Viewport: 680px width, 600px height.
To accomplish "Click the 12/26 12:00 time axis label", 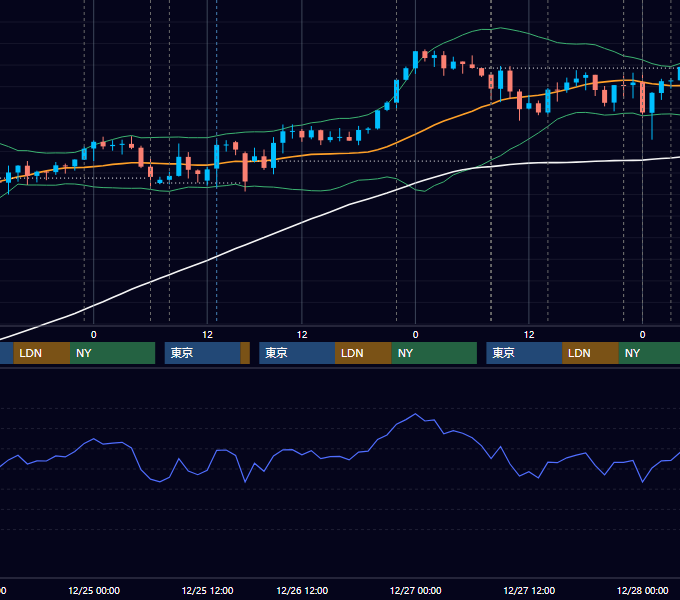I will pyautogui.click(x=302, y=590).
